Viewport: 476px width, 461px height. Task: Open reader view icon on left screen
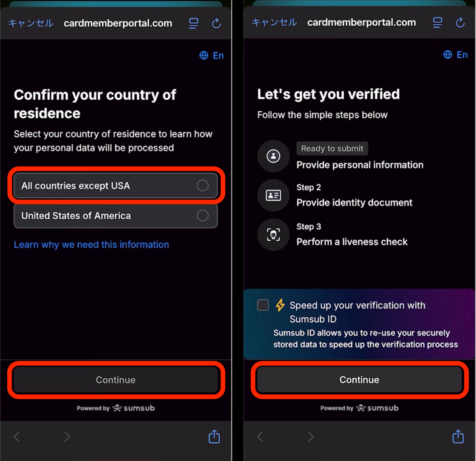(194, 23)
